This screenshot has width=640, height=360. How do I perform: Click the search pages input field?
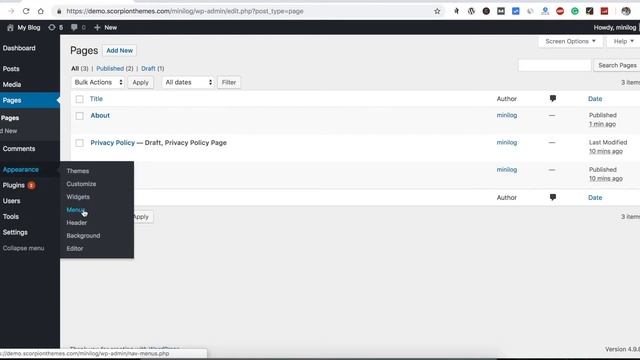pyautogui.click(x=554, y=65)
